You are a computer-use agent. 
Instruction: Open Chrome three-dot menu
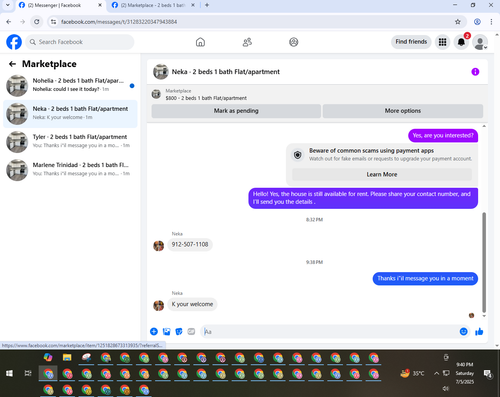(491, 22)
